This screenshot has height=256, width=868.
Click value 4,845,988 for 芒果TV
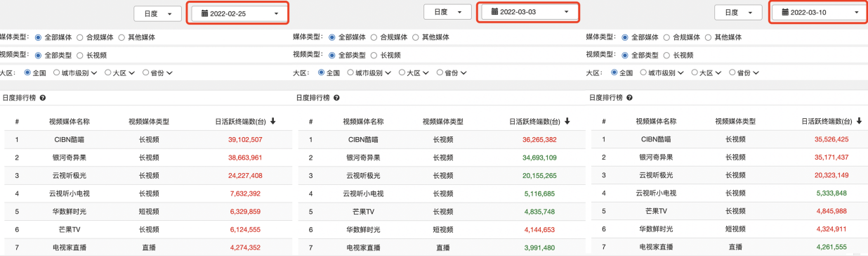click(x=831, y=211)
